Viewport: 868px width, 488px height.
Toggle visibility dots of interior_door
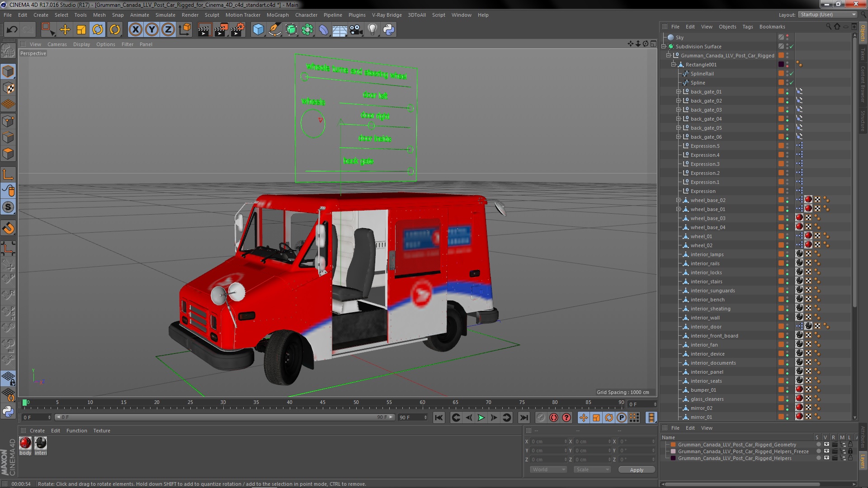click(x=787, y=327)
